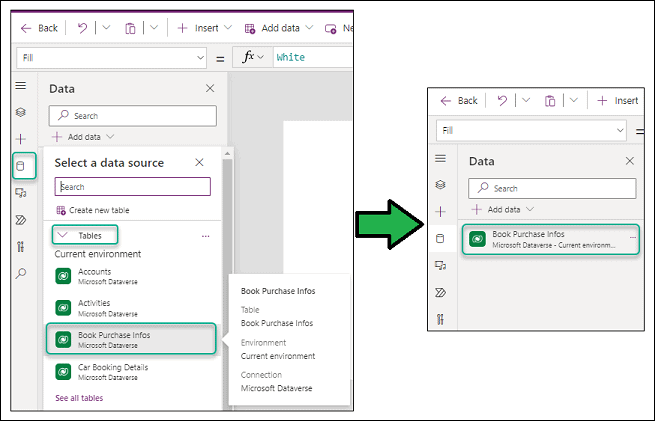Select Book Purchase Infos in data source list
The width and height of the screenshot is (655, 421).
point(131,339)
